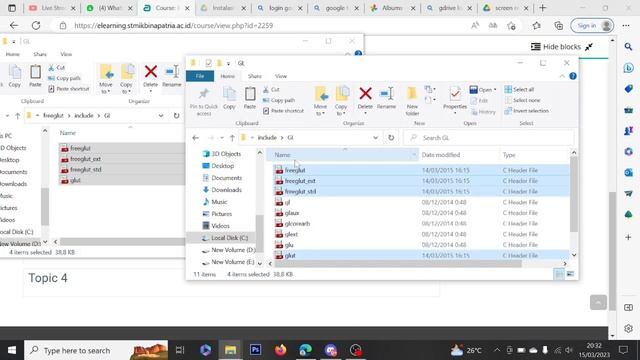Click red Delete icon in front GL window

365,94
